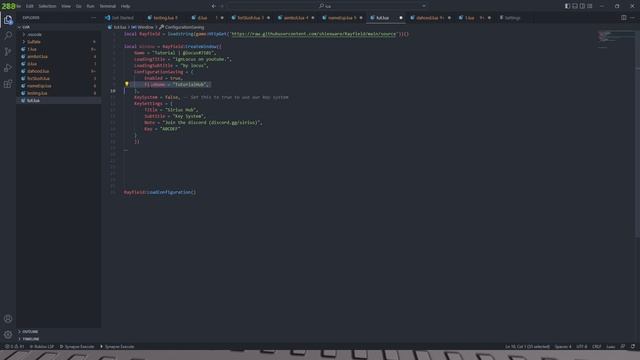Click the CRLF end-of-line indicator

point(596,347)
